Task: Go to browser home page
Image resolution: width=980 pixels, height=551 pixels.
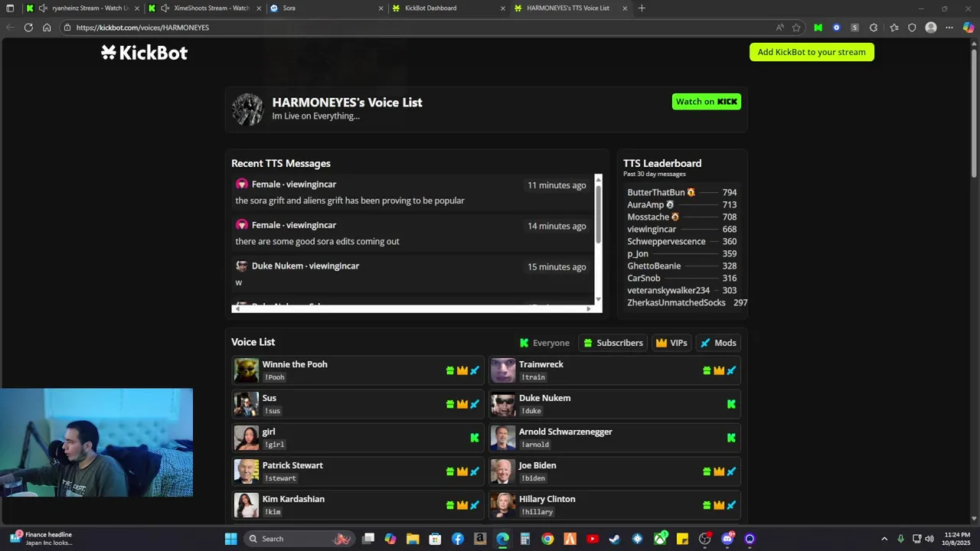Action: click(x=47, y=28)
